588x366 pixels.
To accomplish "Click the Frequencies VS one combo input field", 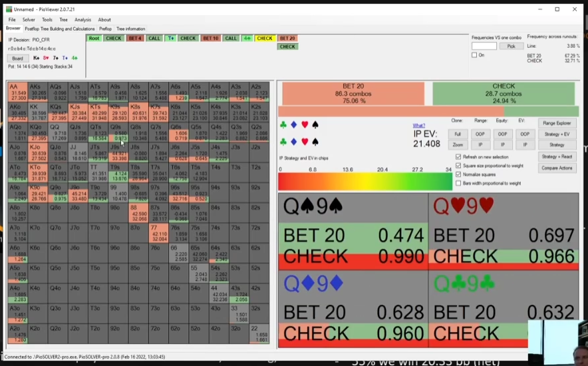I will [484, 46].
